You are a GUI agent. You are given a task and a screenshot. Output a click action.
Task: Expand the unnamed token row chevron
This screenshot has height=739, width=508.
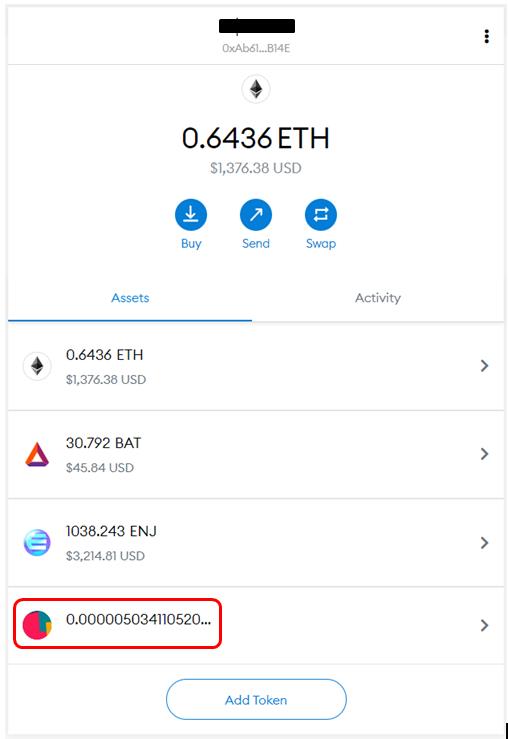pyautogui.click(x=484, y=625)
